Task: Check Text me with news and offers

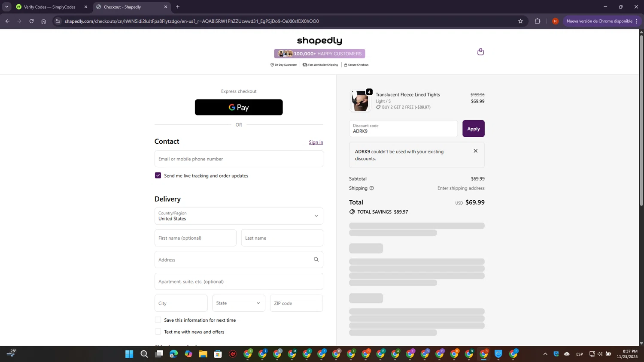Action: [x=158, y=332]
